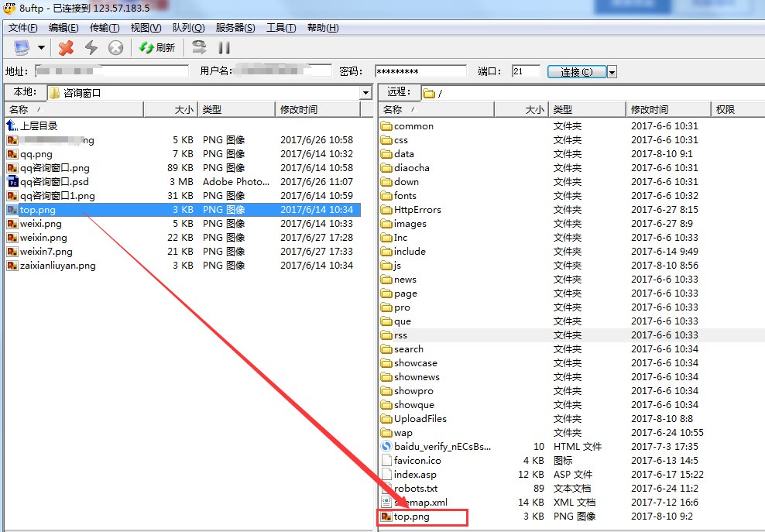Click the gray circle stop icon
The width and height of the screenshot is (765, 532).
[x=115, y=48]
